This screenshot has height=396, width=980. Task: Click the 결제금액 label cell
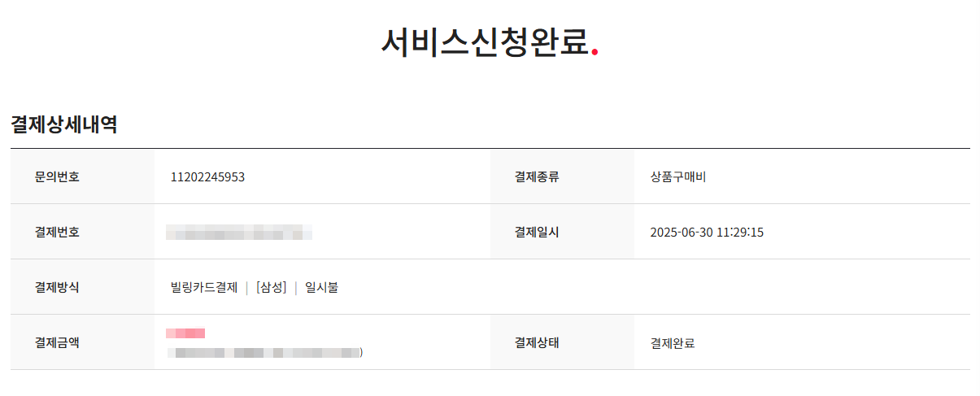(x=82, y=342)
